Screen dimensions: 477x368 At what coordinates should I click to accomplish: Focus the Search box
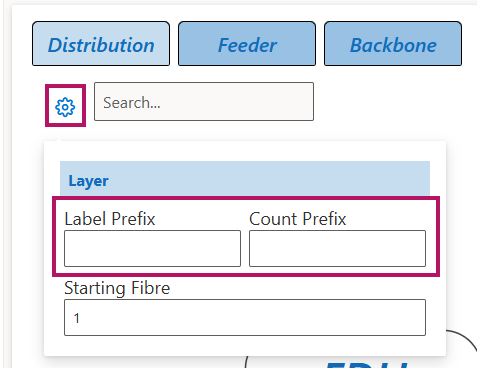[204, 102]
